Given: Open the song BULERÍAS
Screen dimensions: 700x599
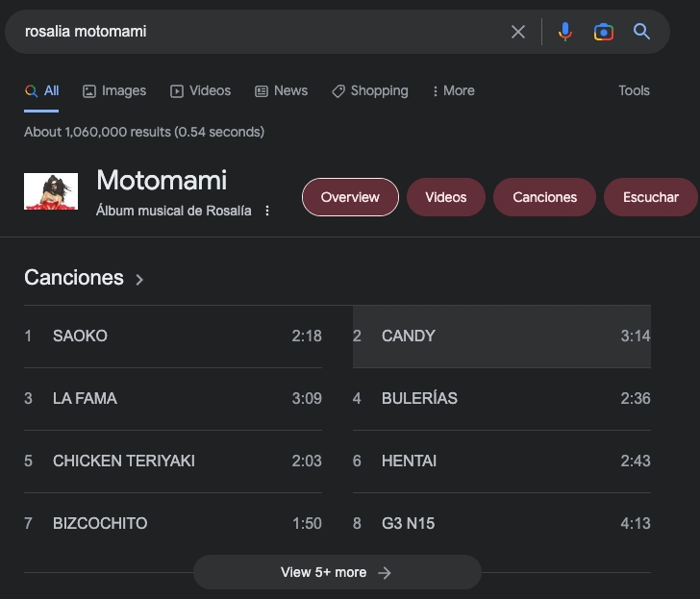Looking at the screenshot, I should (501, 399).
